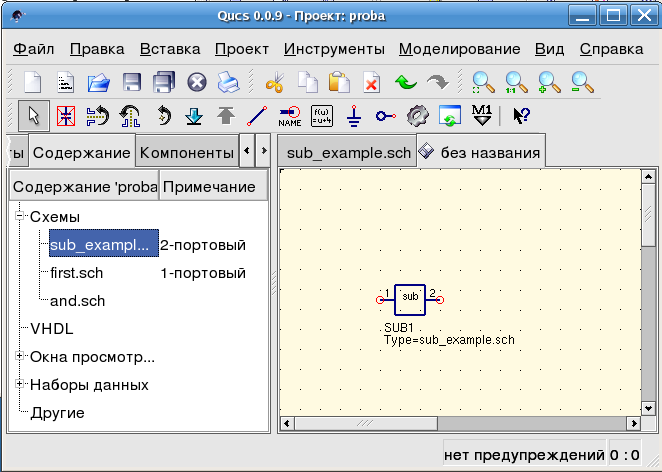Viewport: 662px width, 472px height.
Task: Click the NAME wire label tool
Action: point(290,116)
